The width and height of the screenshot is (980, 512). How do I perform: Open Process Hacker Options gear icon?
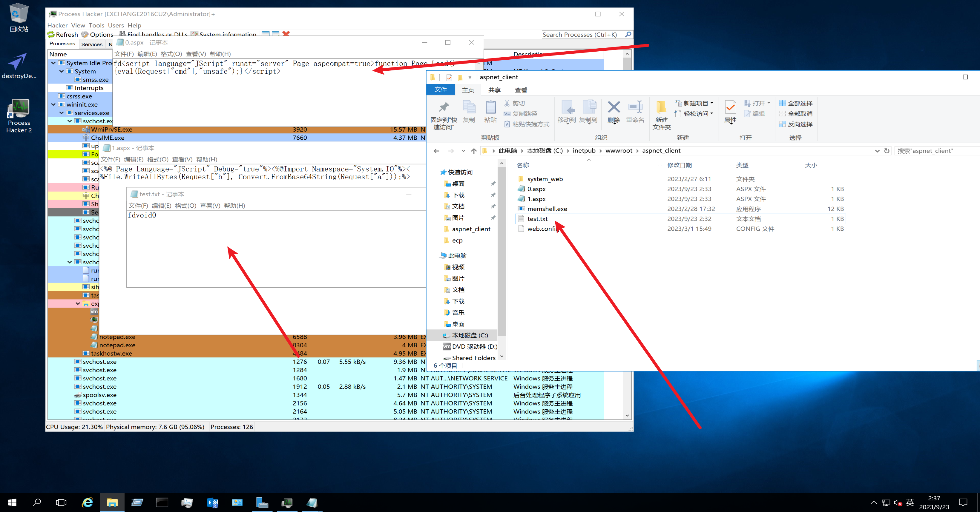[x=85, y=35]
